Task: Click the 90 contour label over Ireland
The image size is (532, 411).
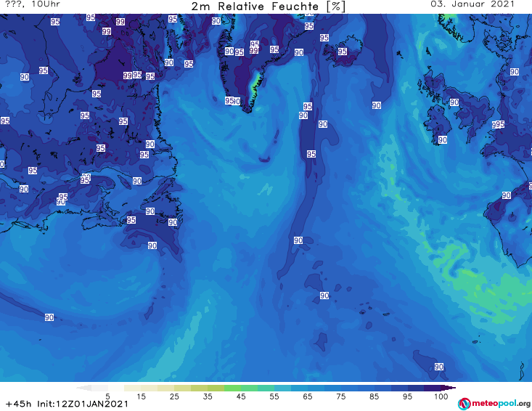Action: [x=443, y=140]
